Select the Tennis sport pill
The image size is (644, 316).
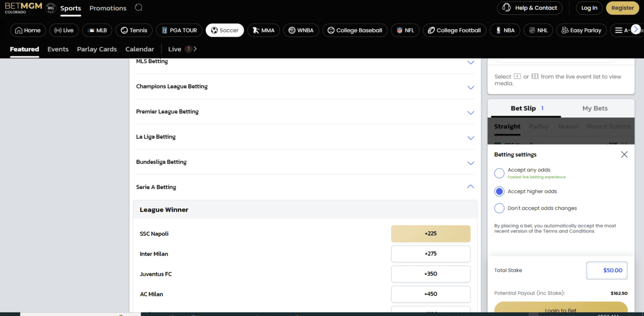click(x=134, y=30)
